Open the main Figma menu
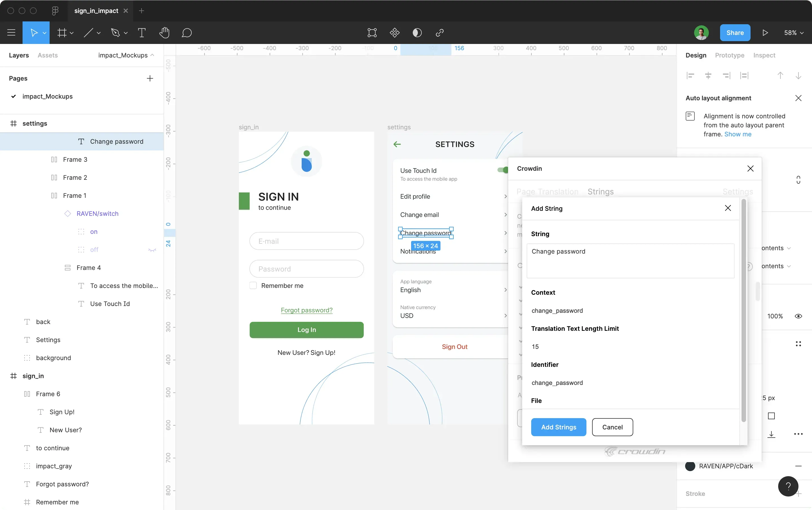This screenshot has width=812, height=510. click(x=11, y=33)
